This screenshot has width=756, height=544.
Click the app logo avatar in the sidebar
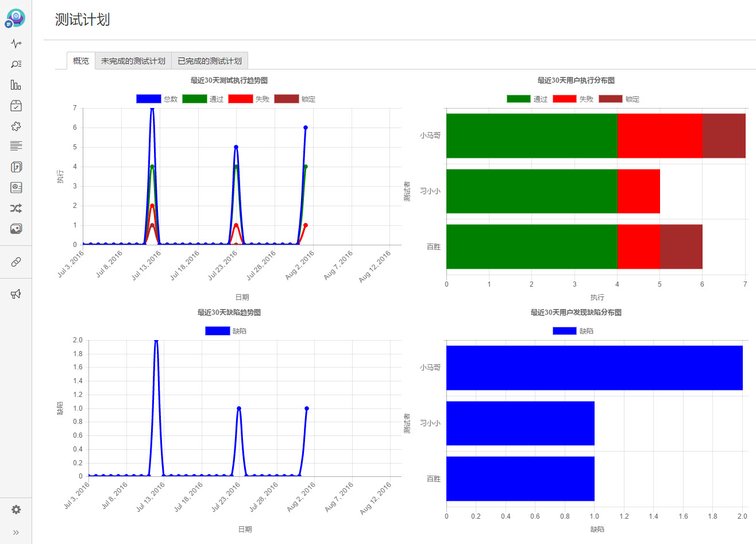coord(16,18)
